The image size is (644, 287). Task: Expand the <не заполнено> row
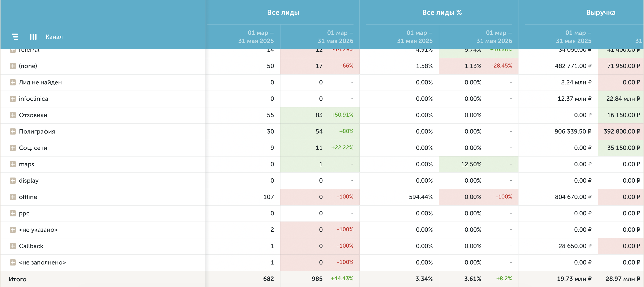point(13,262)
